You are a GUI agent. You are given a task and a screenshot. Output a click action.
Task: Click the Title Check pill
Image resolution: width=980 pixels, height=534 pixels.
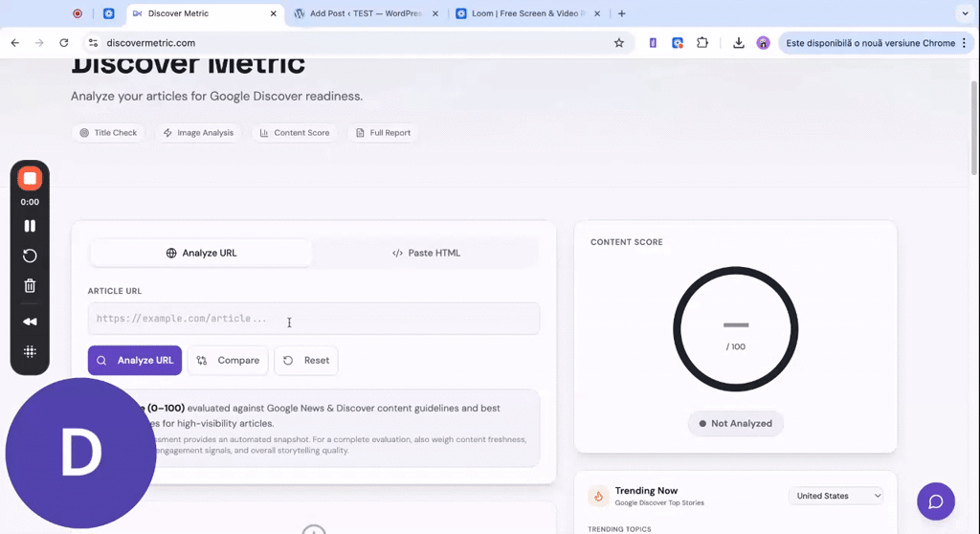pos(108,133)
